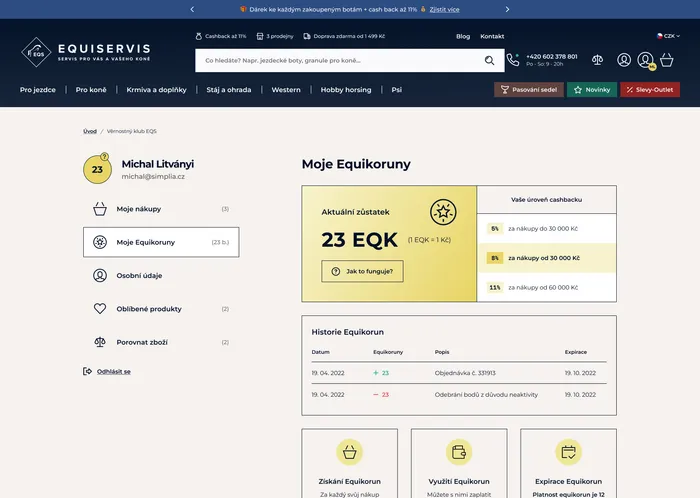Open the shopping basket in header
Viewport: 700px width, 498px height.
click(667, 60)
